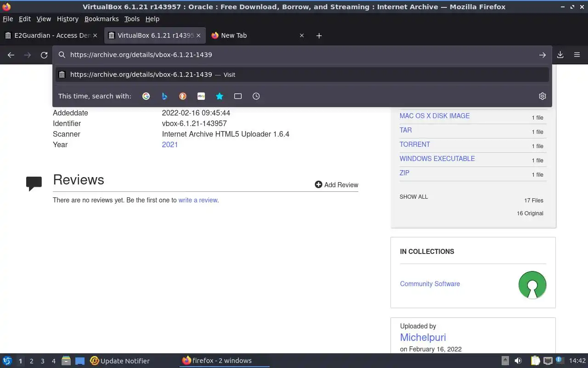The image size is (588, 368).
Task: Click SHOW ALL files link
Action: point(413,197)
